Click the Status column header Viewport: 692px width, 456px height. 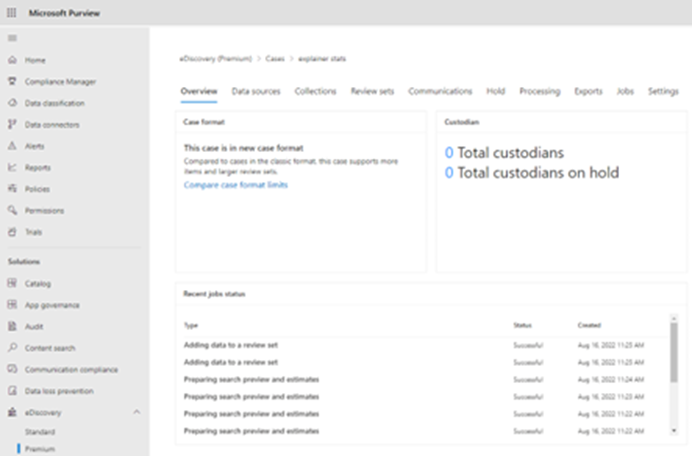(x=523, y=325)
